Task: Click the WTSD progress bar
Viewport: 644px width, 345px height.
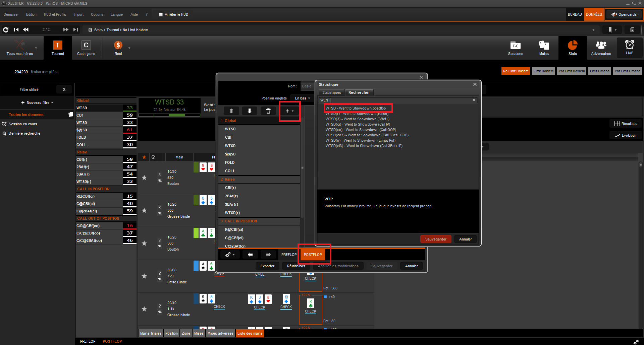Action: 169,115
